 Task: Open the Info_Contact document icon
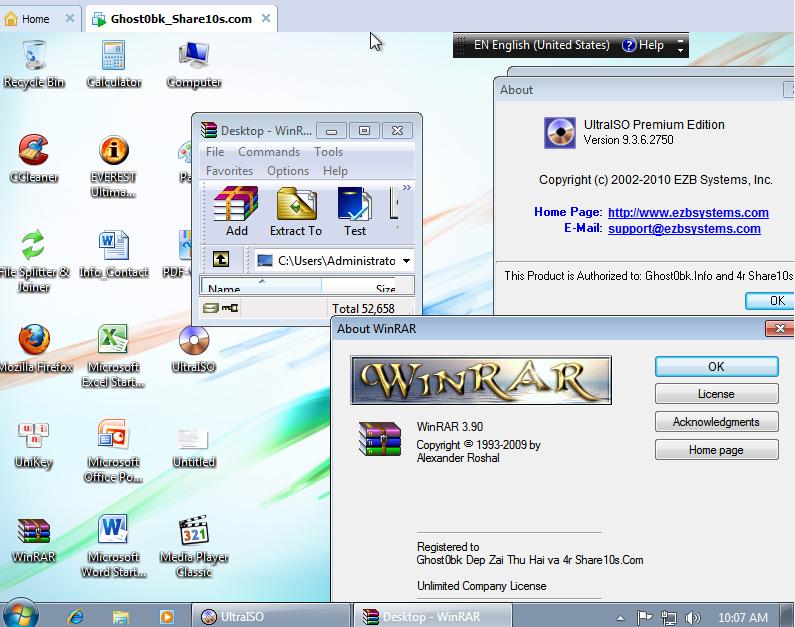[x=114, y=253]
